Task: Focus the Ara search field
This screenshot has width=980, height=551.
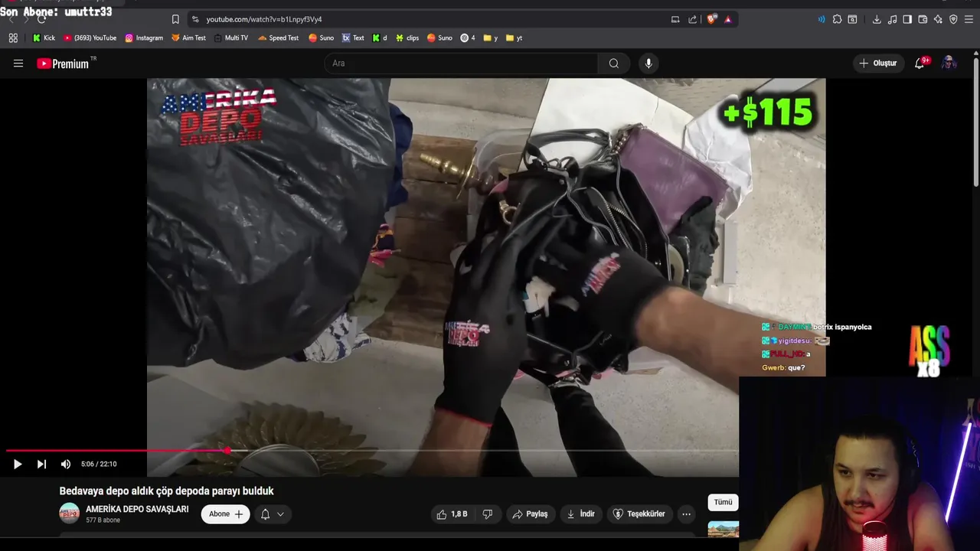Action: pos(461,64)
